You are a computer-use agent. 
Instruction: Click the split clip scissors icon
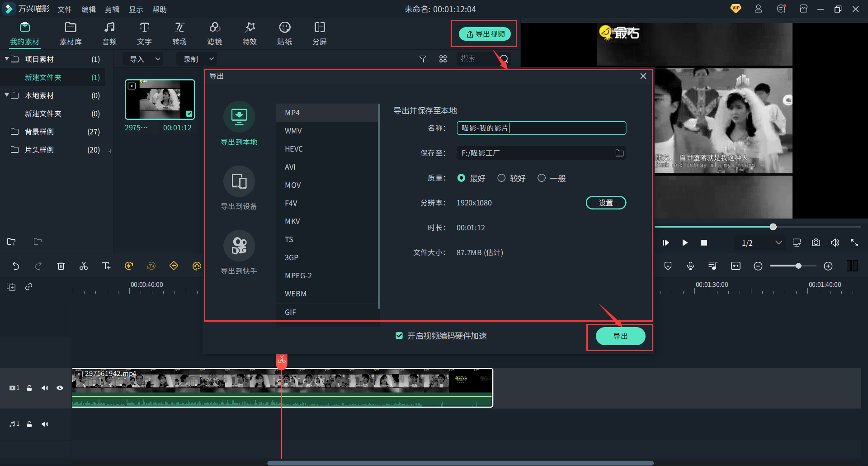(x=83, y=266)
